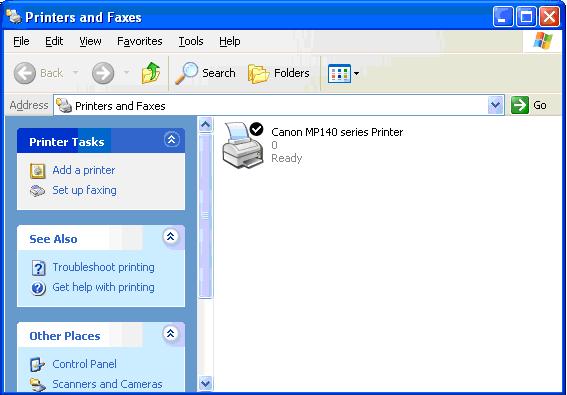Go up one folder level icon
The width and height of the screenshot is (567, 395).
pyautogui.click(x=151, y=73)
